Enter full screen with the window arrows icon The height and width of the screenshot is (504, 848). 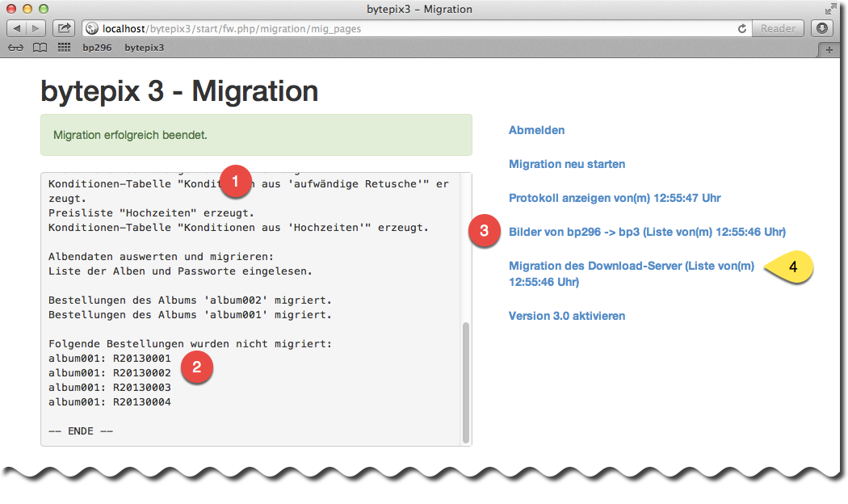(830, 9)
